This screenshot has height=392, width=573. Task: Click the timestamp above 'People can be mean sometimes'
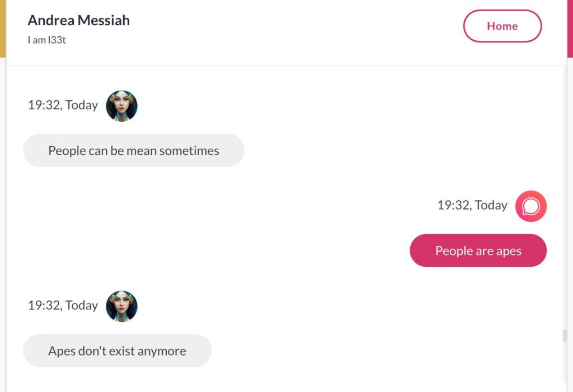[63, 105]
